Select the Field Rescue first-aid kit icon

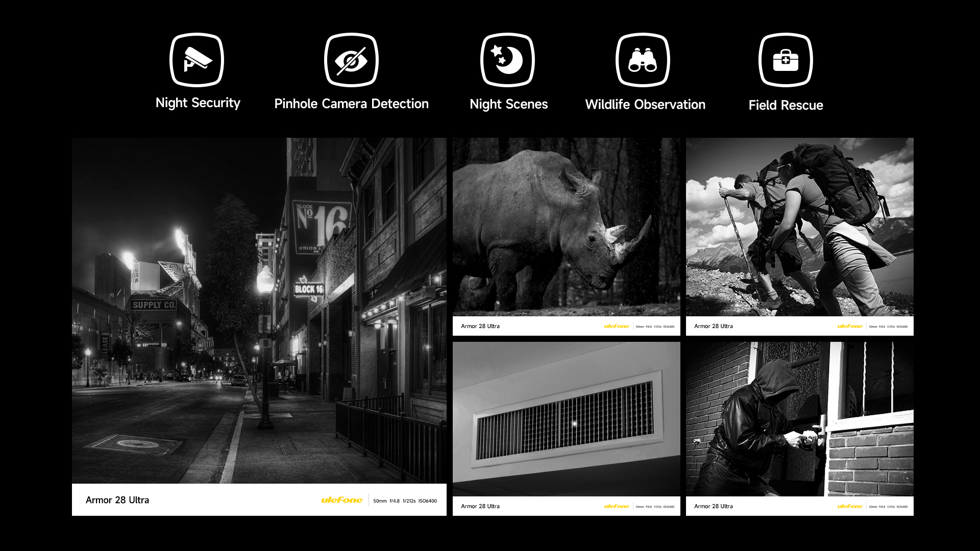[x=786, y=60]
